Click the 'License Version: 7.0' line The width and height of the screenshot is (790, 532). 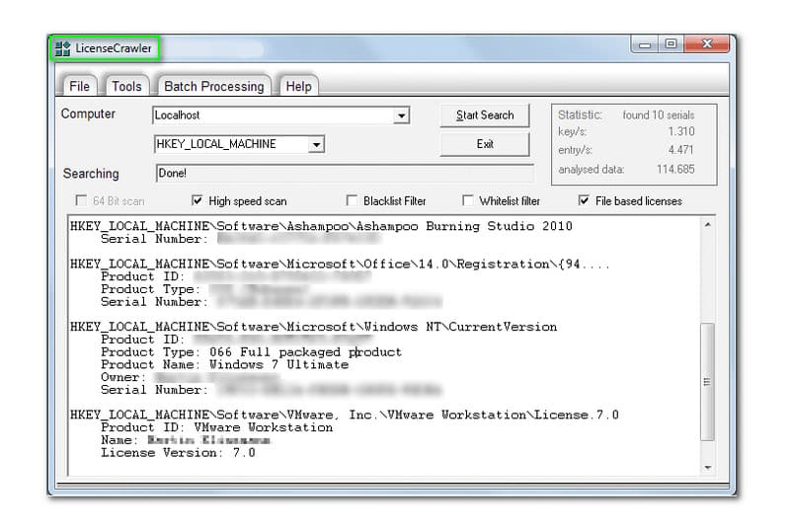pyautogui.click(x=178, y=452)
